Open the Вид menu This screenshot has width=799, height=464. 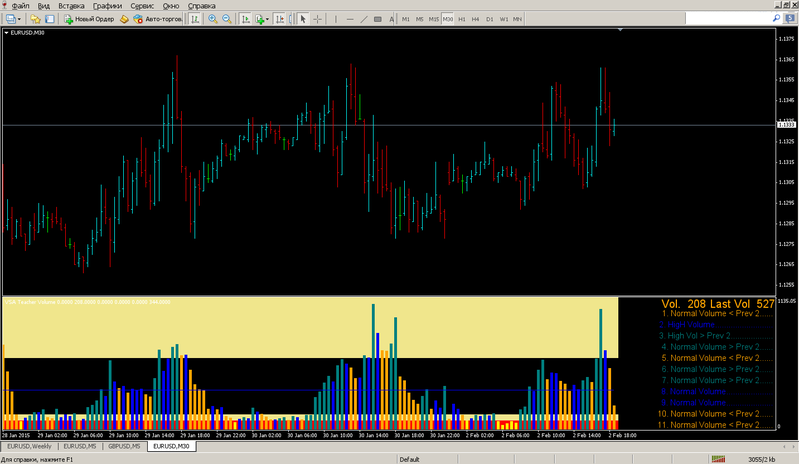click(x=43, y=6)
